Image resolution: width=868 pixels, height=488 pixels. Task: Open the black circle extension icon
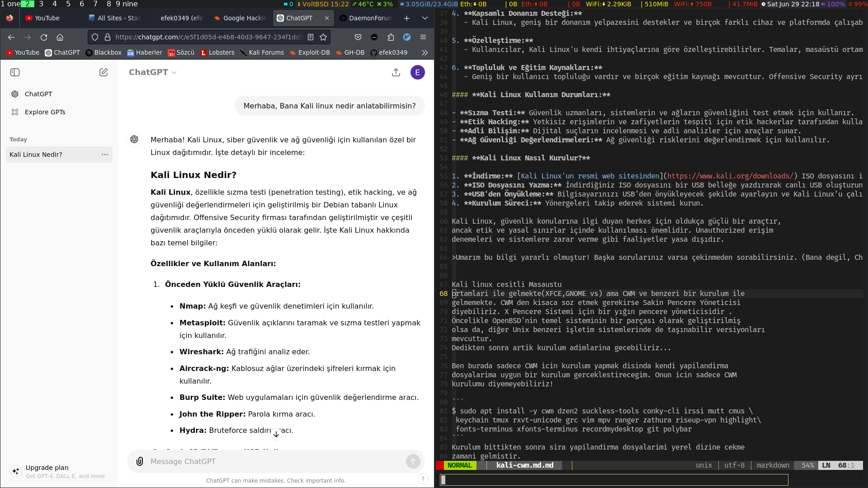(374, 37)
